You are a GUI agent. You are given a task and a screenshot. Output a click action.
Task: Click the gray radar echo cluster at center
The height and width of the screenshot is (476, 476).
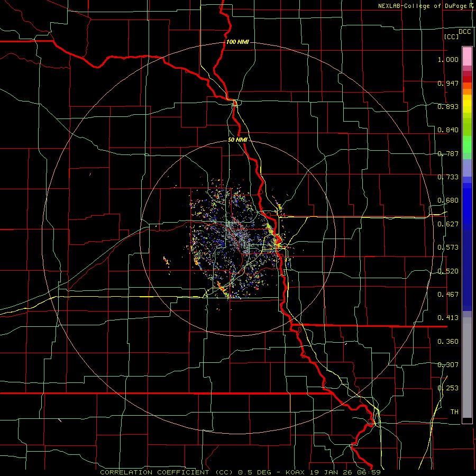click(239, 235)
